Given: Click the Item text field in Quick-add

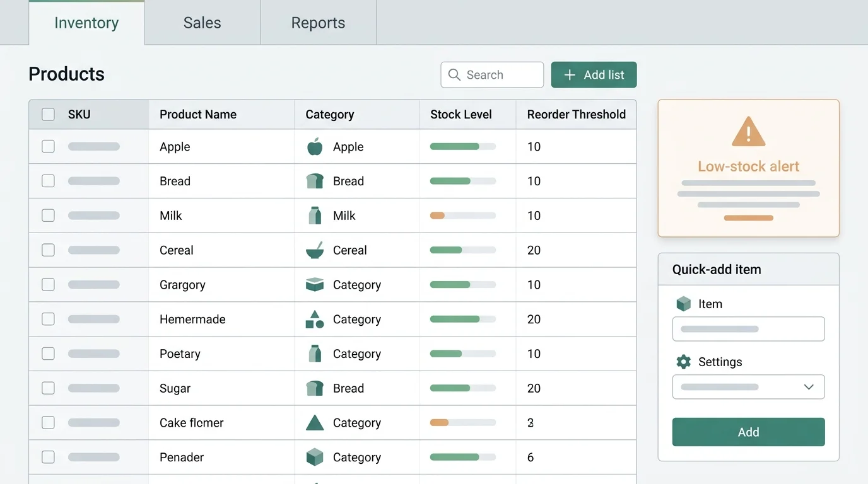Looking at the screenshot, I should 749,329.
